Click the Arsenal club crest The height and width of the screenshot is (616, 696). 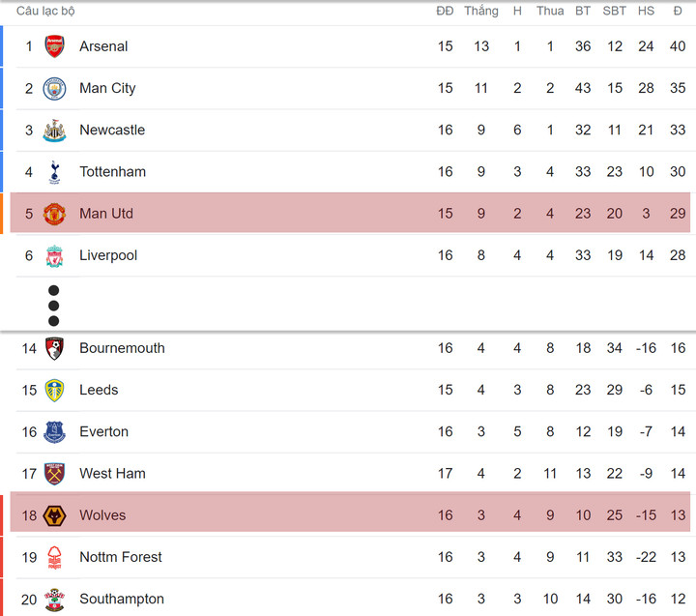click(54, 46)
